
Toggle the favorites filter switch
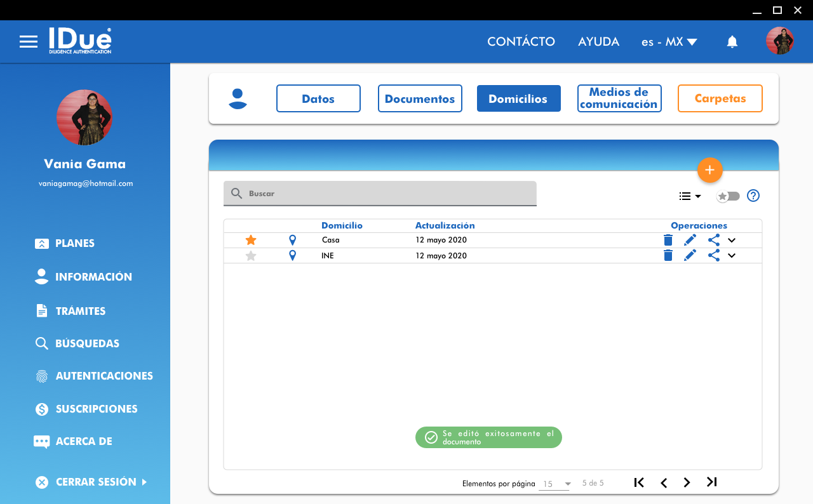click(x=728, y=196)
